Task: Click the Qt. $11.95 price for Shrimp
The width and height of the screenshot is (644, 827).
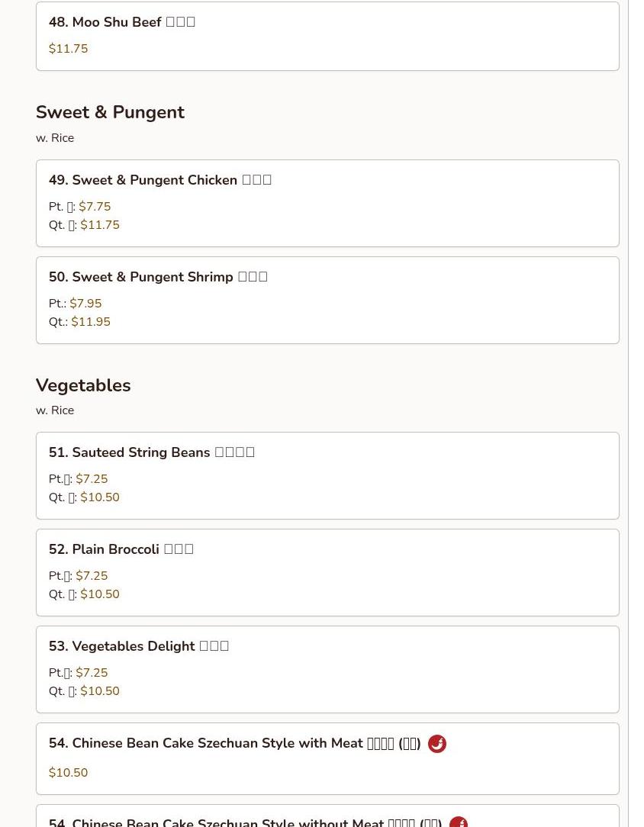Action: coord(91,322)
